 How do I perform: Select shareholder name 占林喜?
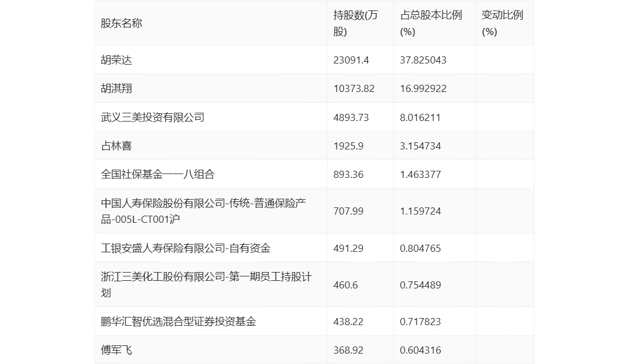coord(116,146)
